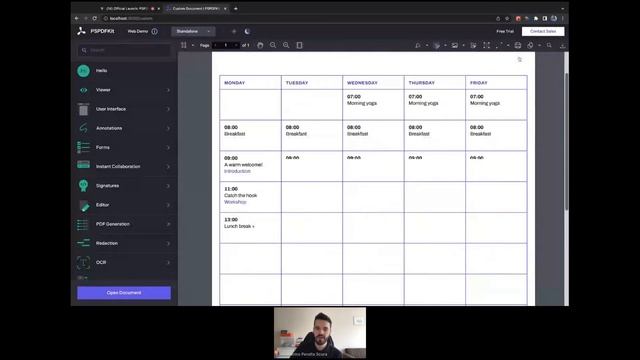Click the '13:00 Lunch break' cell text
640x360 pixels.
239,223
